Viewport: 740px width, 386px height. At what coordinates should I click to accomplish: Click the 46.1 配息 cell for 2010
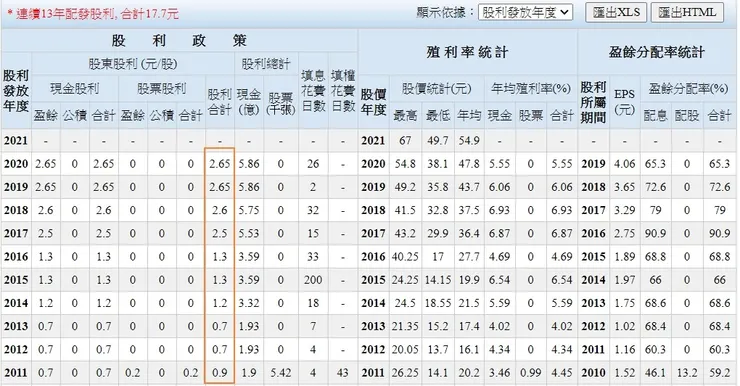point(656,373)
